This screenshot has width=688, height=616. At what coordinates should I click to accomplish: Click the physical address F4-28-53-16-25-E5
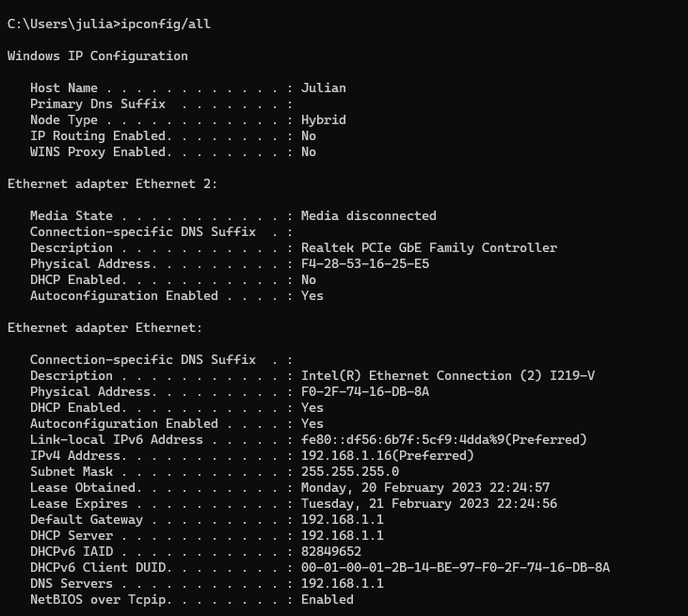364,263
